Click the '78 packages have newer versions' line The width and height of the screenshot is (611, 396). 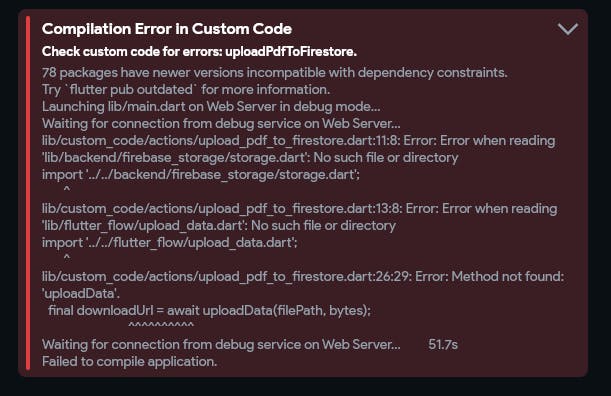tap(275, 72)
